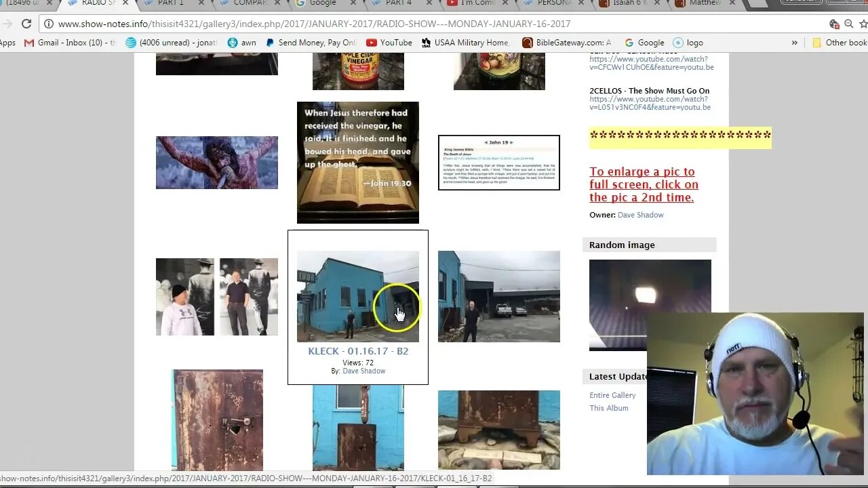868x488 pixels.
Task: Open the Gmail Inbox bookmark
Action: click(70, 42)
